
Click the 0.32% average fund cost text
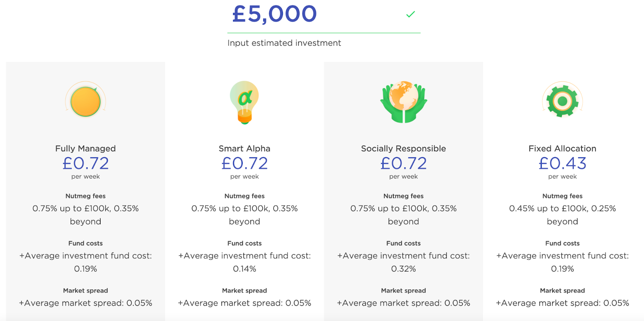tap(403, 269)
